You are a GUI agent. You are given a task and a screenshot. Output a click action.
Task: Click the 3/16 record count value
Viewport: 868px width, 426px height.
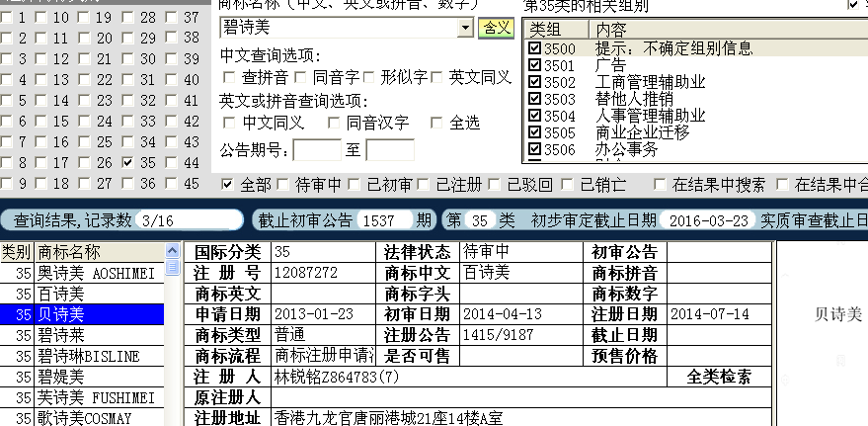pos(158,221)
